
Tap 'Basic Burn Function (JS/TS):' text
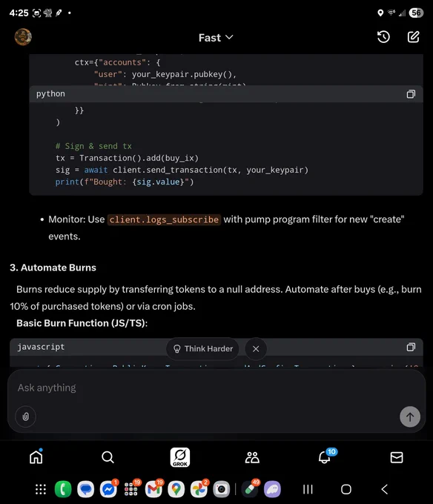[82, 323]
